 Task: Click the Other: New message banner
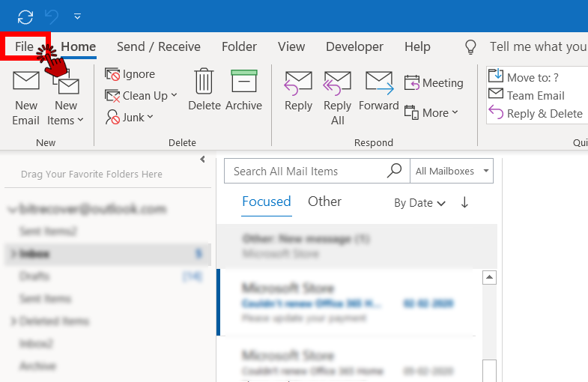357,246
